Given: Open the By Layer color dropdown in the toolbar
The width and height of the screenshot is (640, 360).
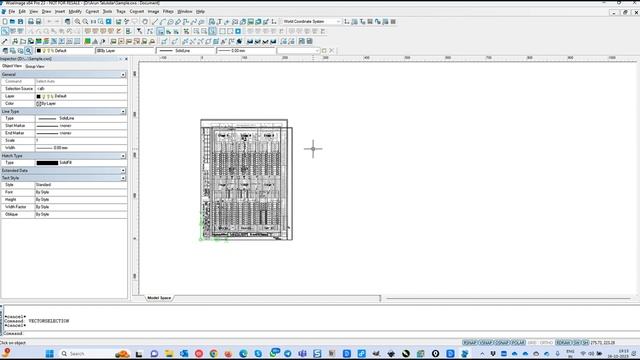Looking at the screenshot, I should [125, 51].
